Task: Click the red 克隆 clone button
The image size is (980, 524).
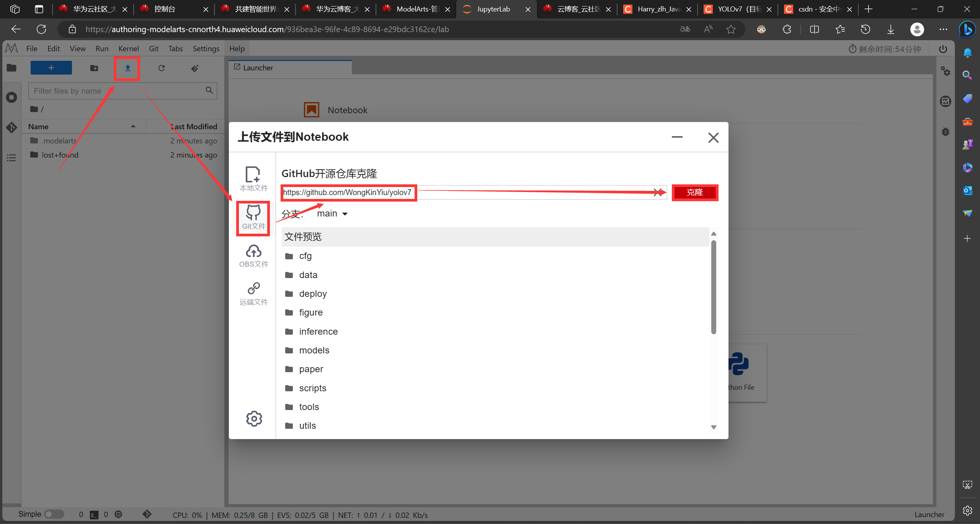Action: (694, 192)
